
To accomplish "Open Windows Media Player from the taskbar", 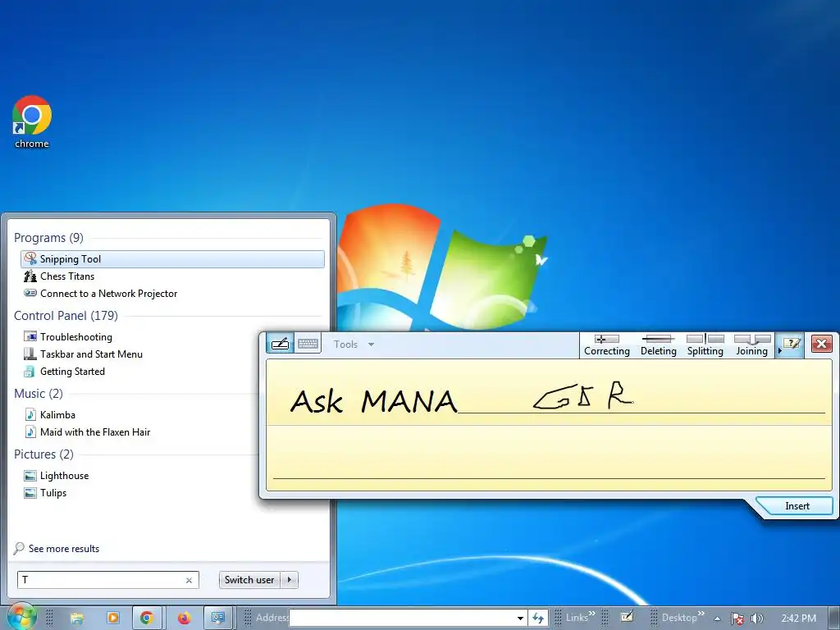I will [x=113, y=618].
